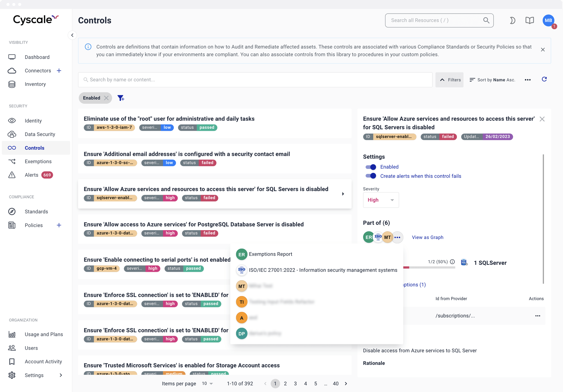View Exemptions from the sidebar

click(x=38, y=161)
